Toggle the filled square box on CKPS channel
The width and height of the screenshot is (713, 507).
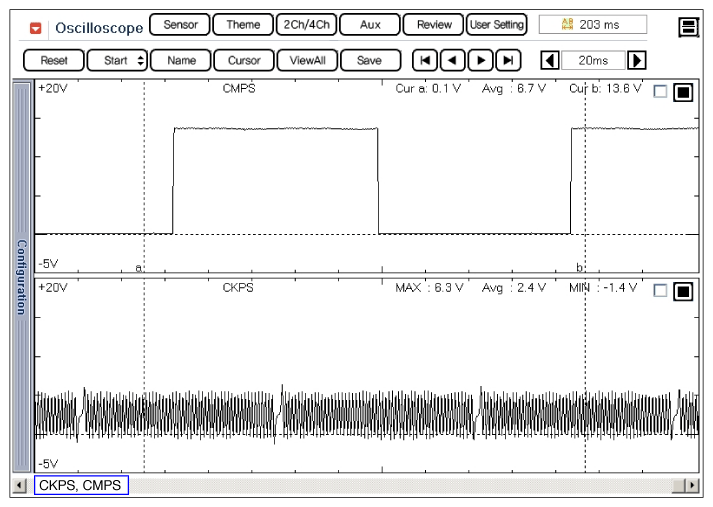click(x=683, y=291)
